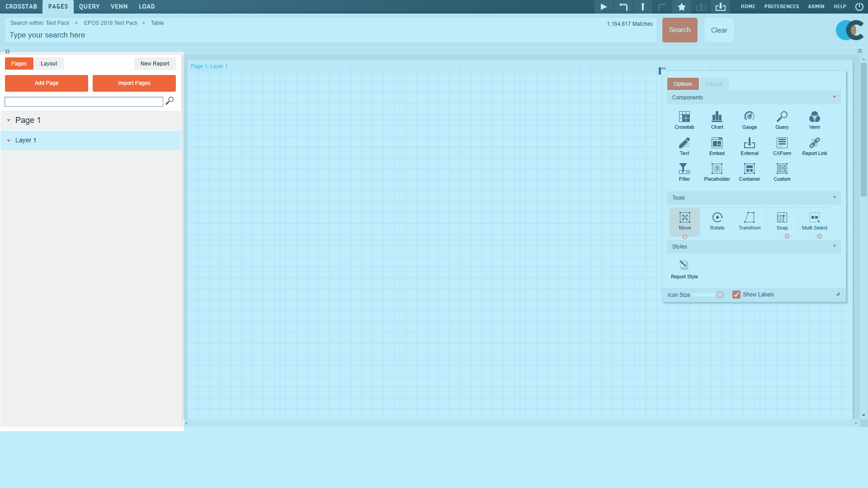Uncheck the Show Labels checkbox

point(736,295)
